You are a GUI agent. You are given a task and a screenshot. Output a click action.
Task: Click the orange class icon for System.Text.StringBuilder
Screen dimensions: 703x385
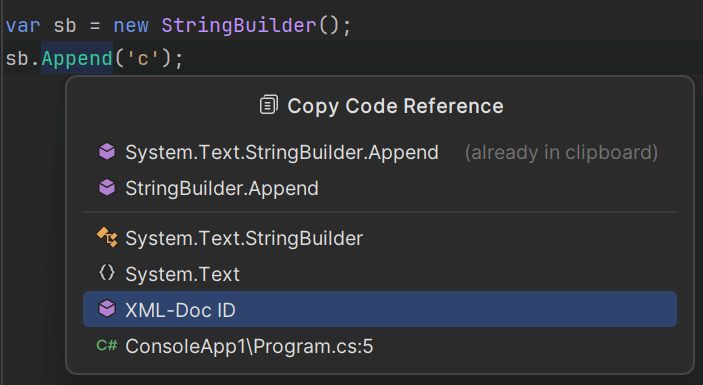pos(107,238)
